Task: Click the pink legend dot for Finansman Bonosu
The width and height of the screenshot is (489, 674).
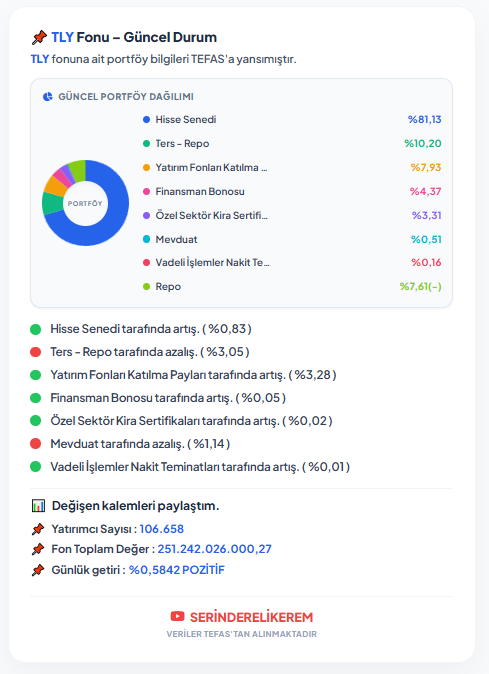Action: point(147,191)
